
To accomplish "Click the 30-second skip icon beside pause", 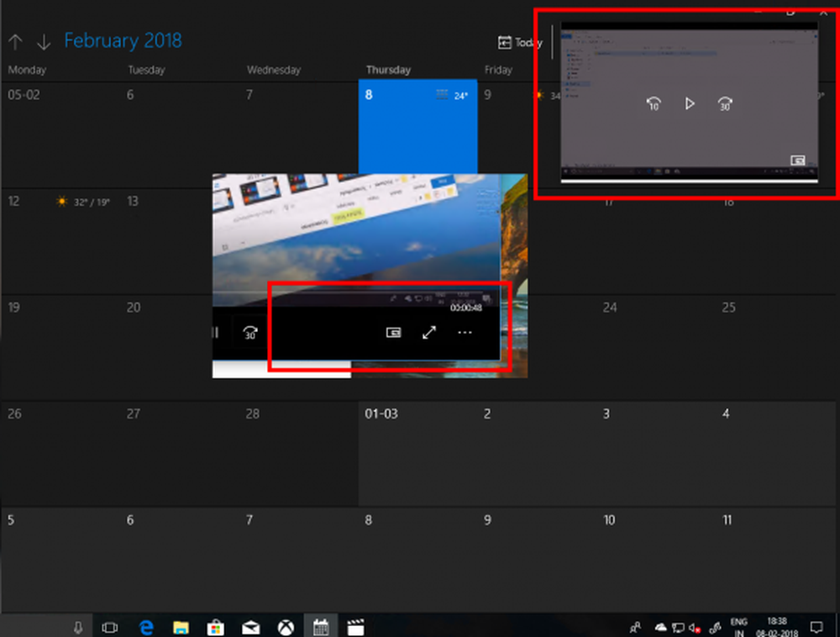I will [250, 333].
